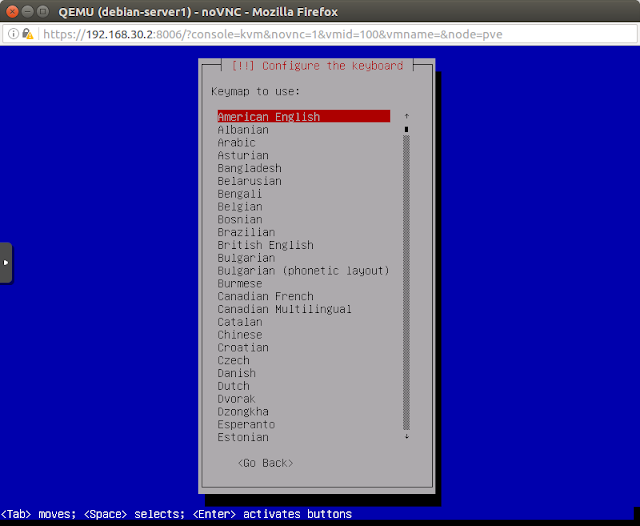The width and height of the screenshot is (640, 526).
Task: Select the Dutch keymap
Action: 233,386
